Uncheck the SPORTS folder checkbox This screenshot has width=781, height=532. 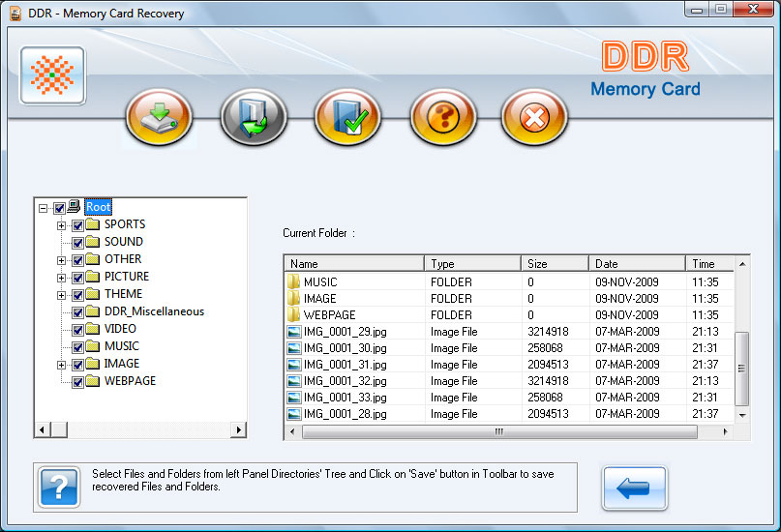[x=77, y=225]
